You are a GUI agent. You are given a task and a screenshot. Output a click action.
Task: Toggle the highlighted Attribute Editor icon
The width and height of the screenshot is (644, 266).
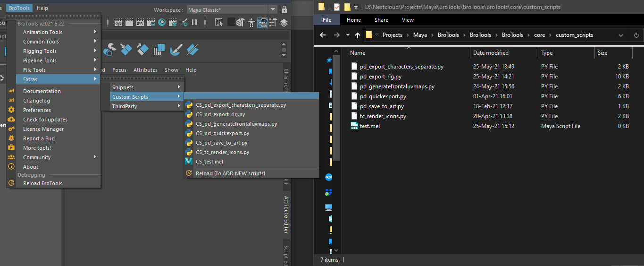pos(262,22)
